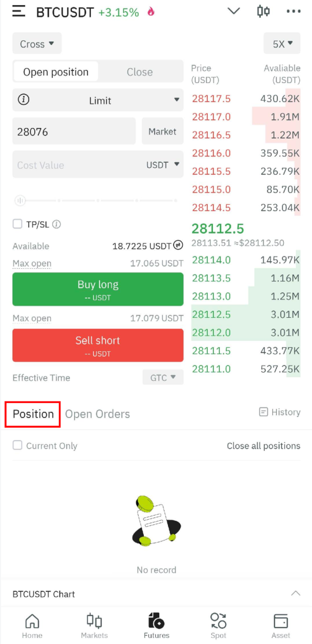Open the three-dot more options
The width and height of the screenshot is (312, 644).
[x=293, y=12]
